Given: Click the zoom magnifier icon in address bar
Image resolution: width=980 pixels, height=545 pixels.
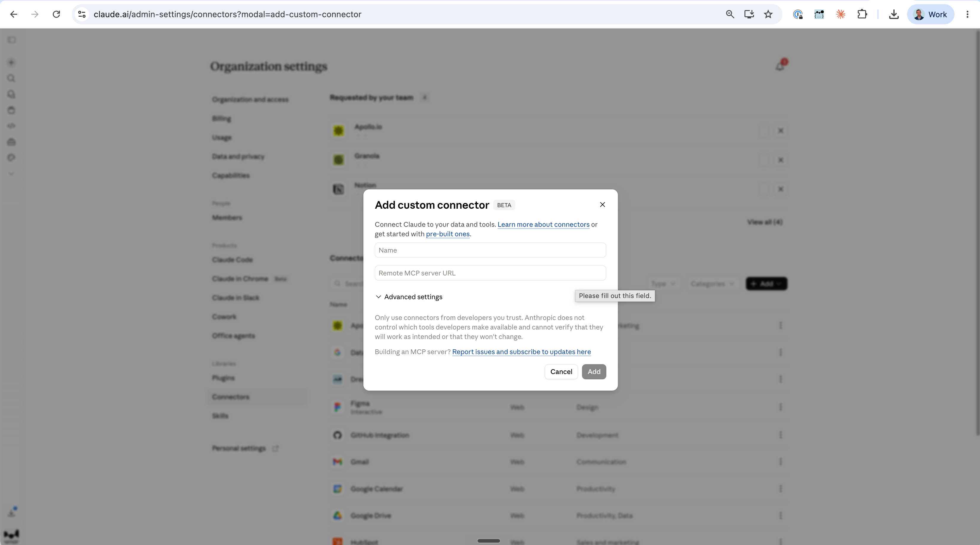Looking at the screenshot, I should [x=730, y=15].
